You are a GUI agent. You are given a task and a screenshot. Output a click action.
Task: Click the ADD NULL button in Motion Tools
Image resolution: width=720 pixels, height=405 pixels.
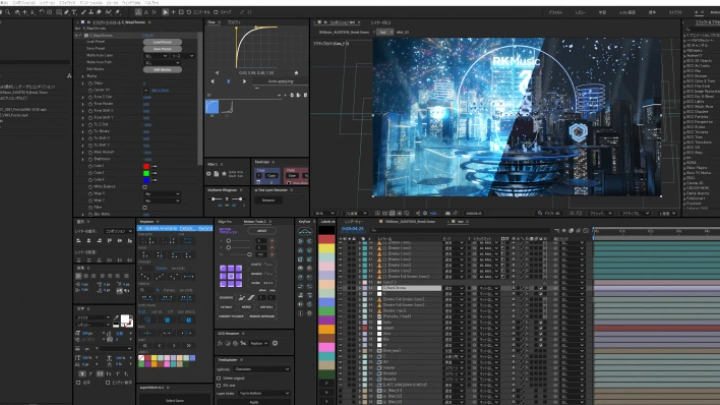click(267, 307)
